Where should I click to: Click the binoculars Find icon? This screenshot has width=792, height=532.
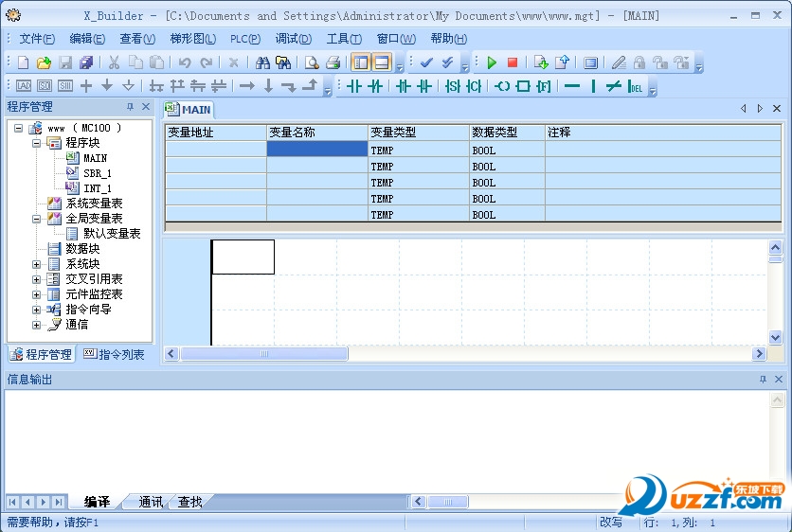[262, 62]
